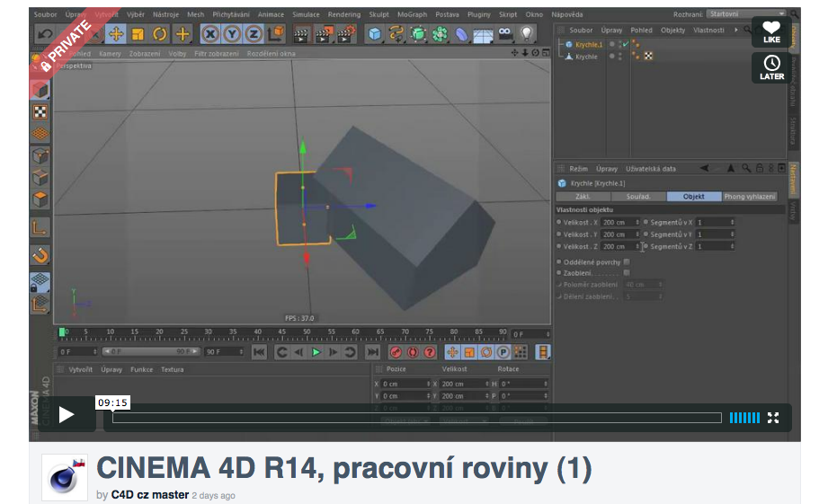
Task: Adjust timeline end 90 F stepper
Action: click(x=241, y=351)
